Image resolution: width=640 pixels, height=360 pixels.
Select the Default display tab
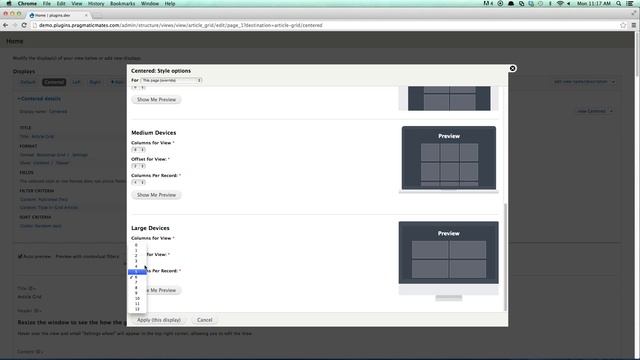pyautogui.click(x=28, y=82)
